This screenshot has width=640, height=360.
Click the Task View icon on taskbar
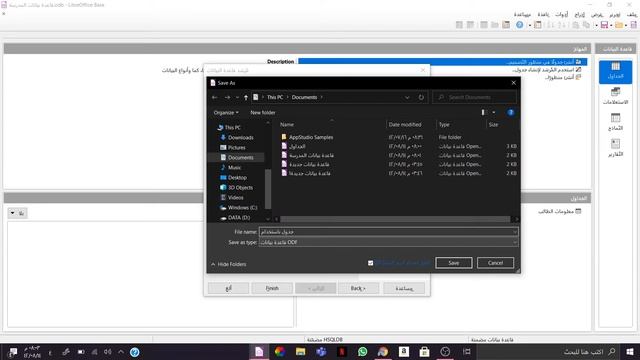point(467,351)
